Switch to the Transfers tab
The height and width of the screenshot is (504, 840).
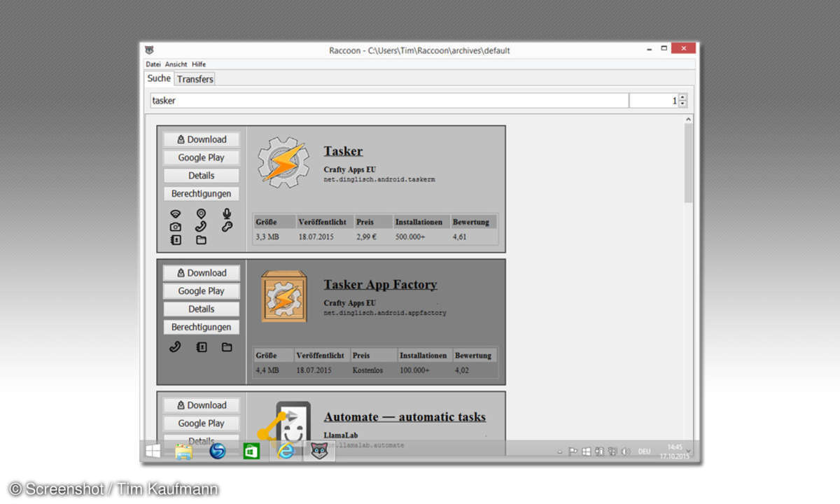point(195,79)
